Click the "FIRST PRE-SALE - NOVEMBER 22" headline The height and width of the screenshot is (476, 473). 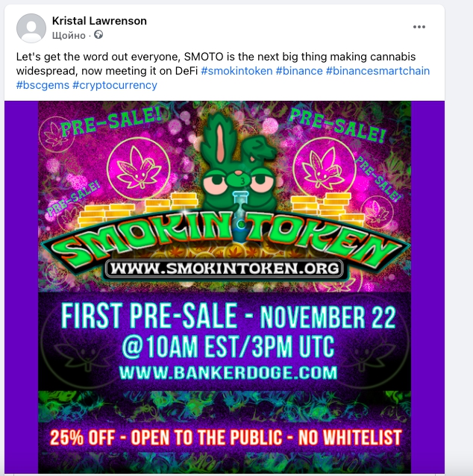(228, 316)
